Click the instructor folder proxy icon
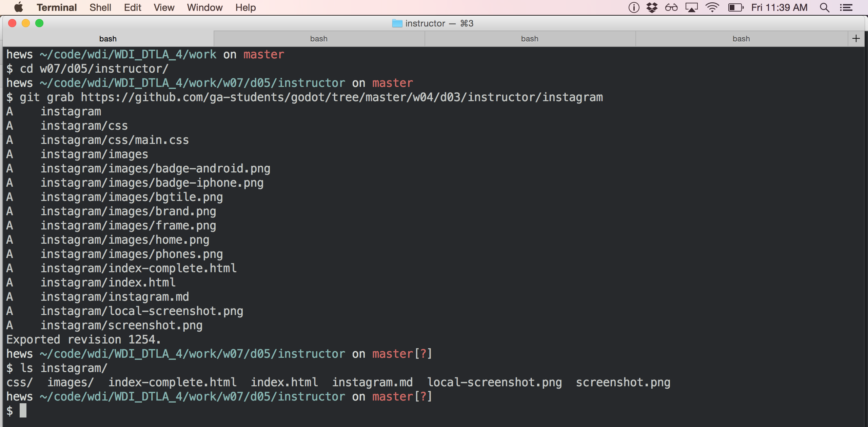Image resolution: width=868 pixels, height=427 pixels. [x=397, y=23]
